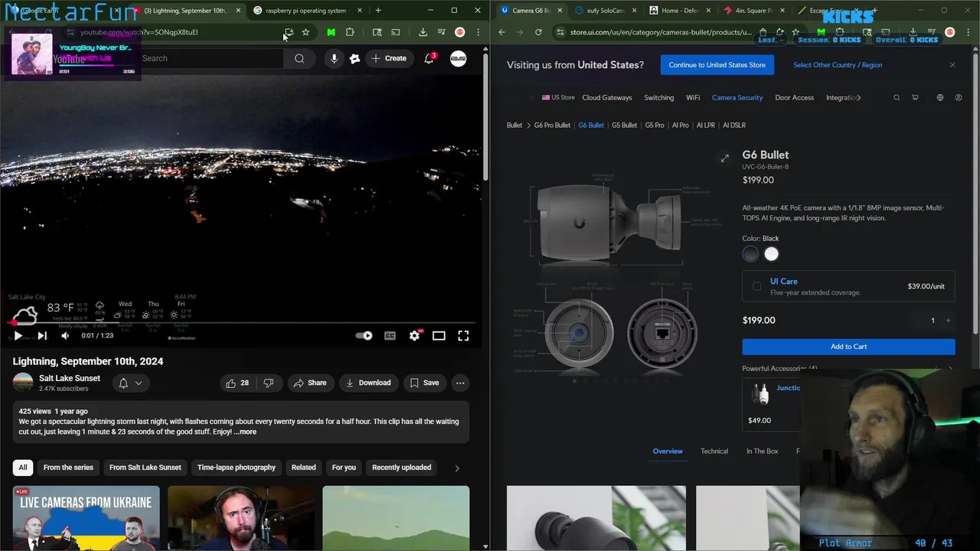The width and height of the screenshot is (980, 551).
Task: Open store account profile icon
Action: [959, 98]
